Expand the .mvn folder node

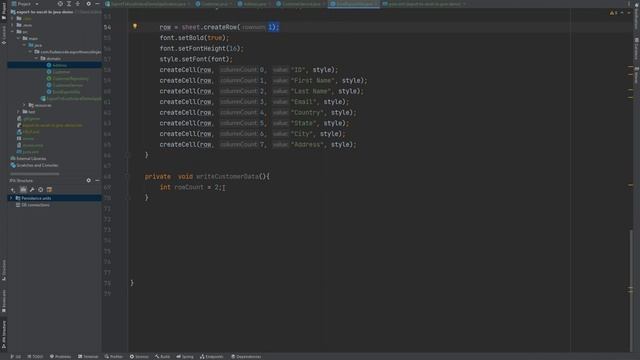pyautogui.click(x=12, y=25)
